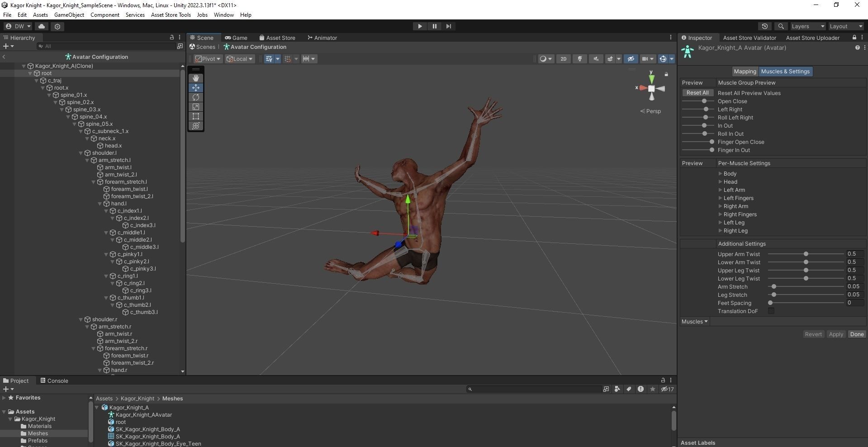
Task: Collapse the spine_05.x hierarchy node
Action: point(75,124)
